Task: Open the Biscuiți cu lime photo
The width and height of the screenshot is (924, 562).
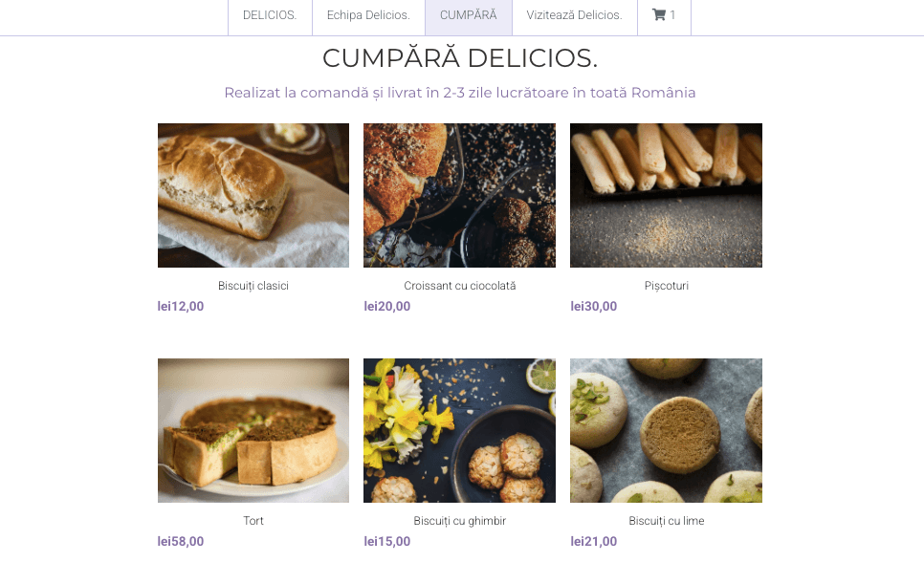Action: coord(666,430)
